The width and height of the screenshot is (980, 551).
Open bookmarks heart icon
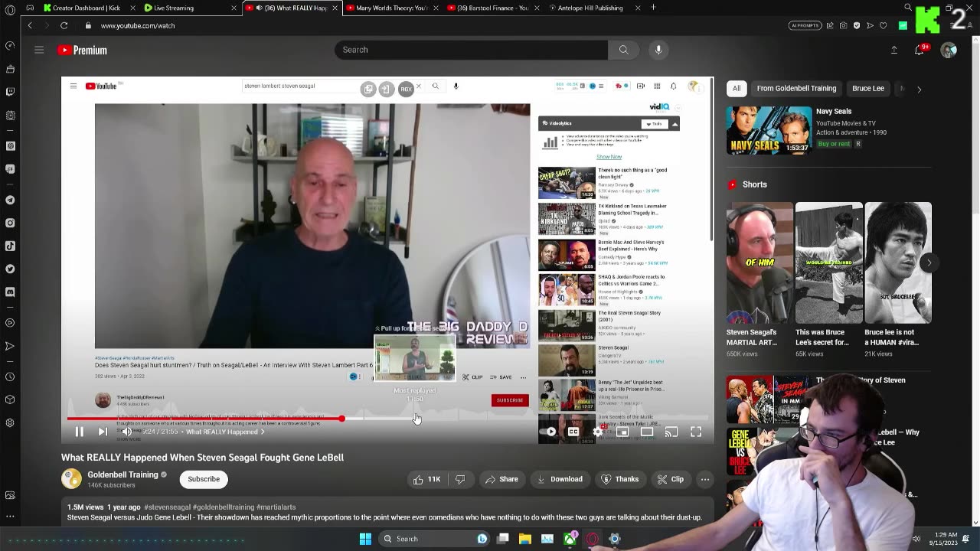[x=883, y=25]
